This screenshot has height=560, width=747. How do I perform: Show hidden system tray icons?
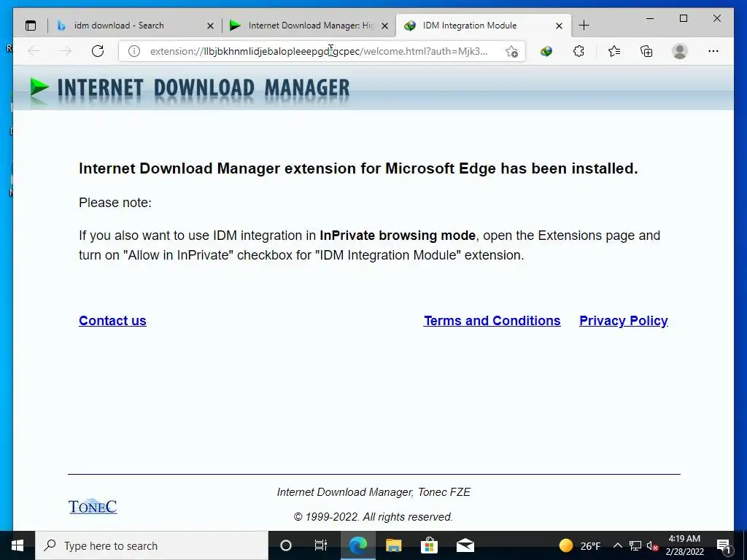point(617,545)
